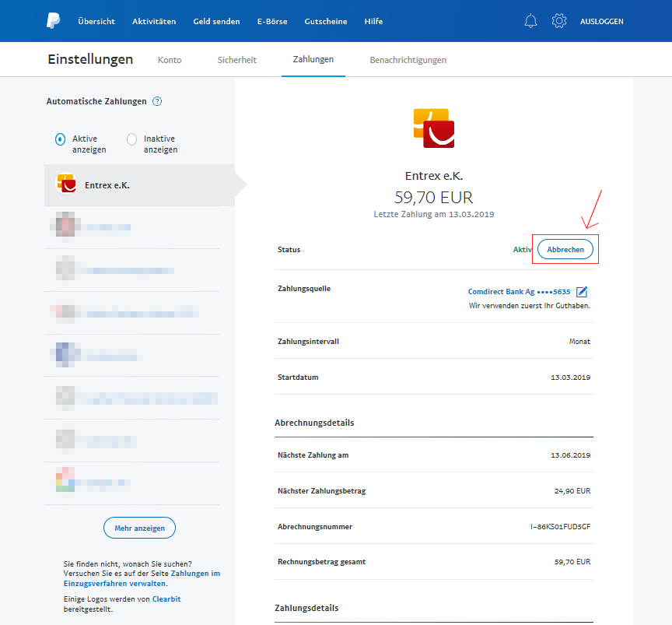
Task: Edit payment source with the pencil icon
Action: coord(582,292)
